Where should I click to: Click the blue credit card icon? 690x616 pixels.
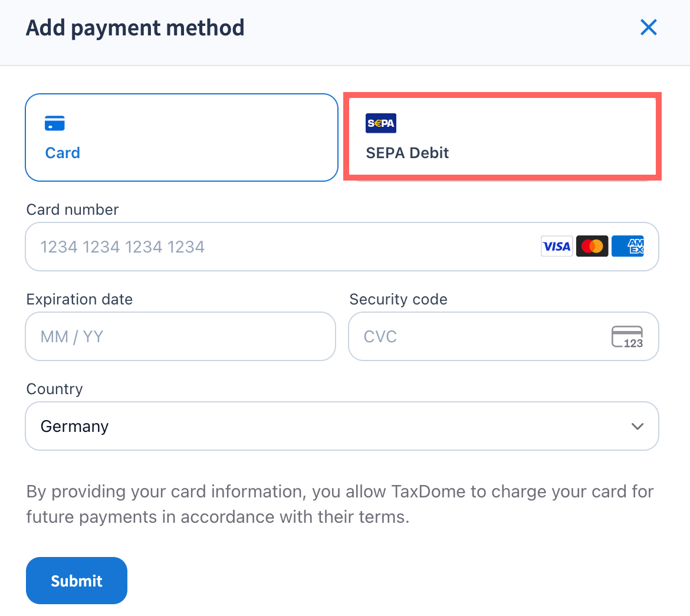55,123
